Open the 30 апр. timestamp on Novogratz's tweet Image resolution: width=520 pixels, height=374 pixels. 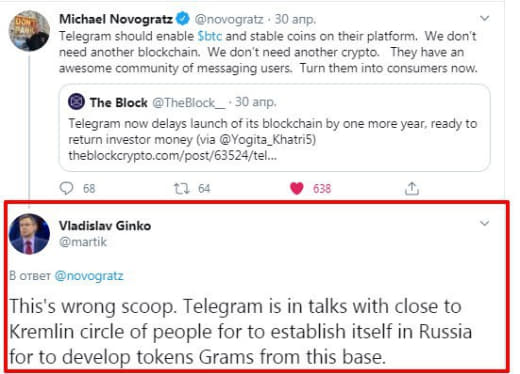(295, 19)
